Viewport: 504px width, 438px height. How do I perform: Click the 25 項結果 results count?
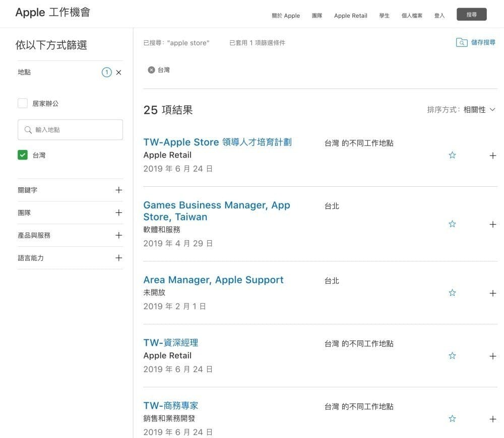168,110
